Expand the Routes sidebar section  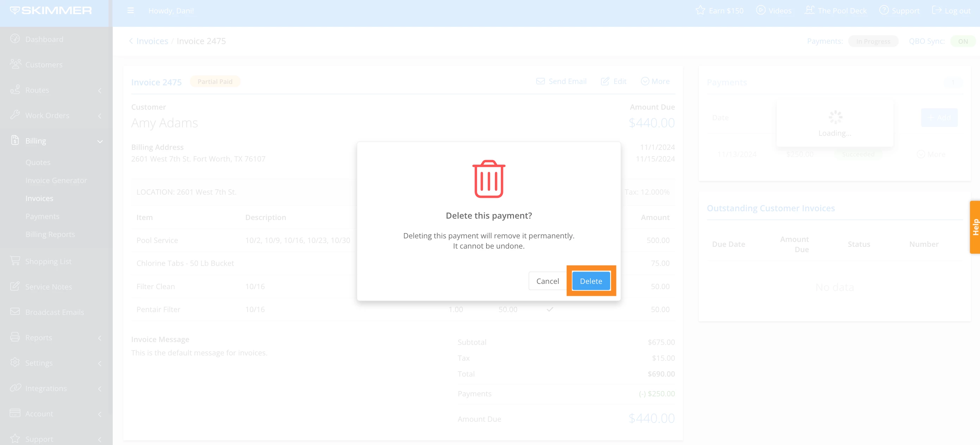click(x=100, y=91)
